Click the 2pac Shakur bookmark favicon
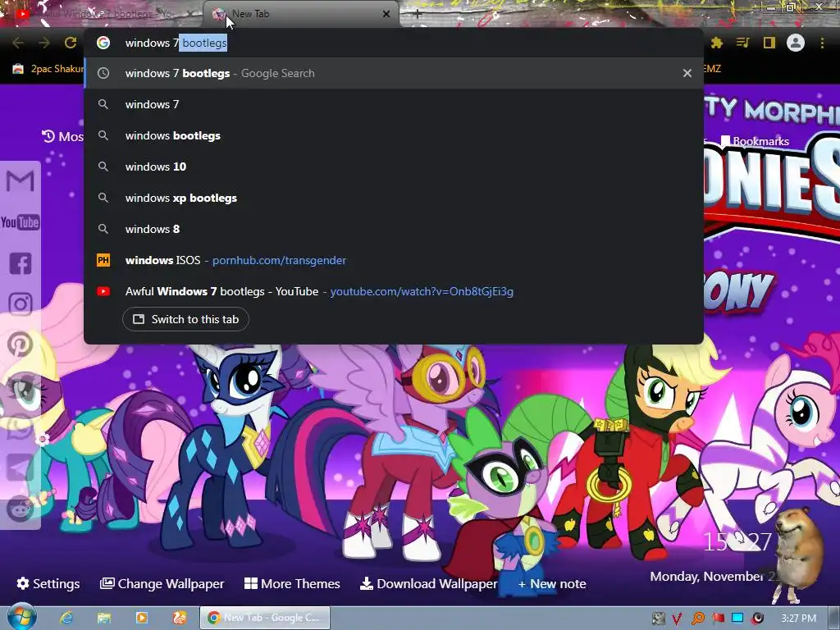Image resolution: width=840 pixels, height=630 pixels. click(x=18, y=69)
